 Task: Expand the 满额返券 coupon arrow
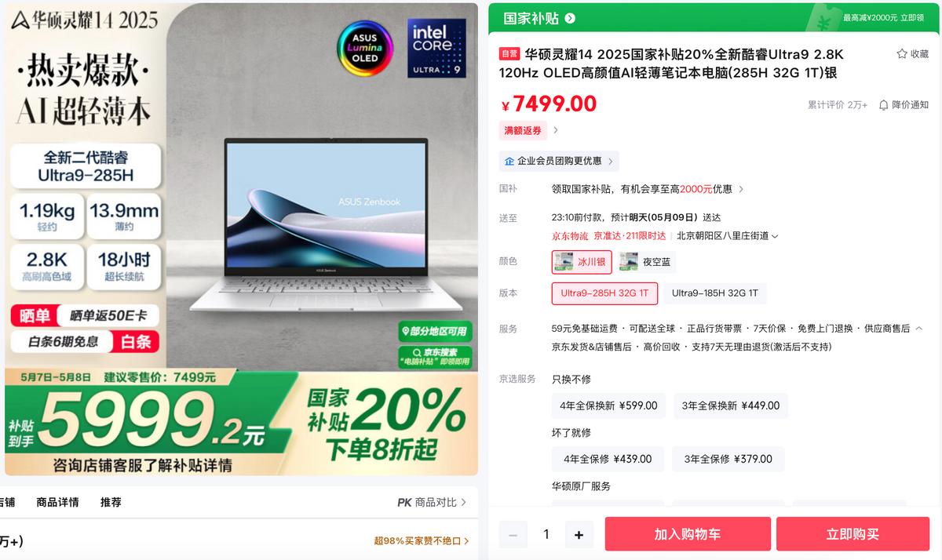556,130
